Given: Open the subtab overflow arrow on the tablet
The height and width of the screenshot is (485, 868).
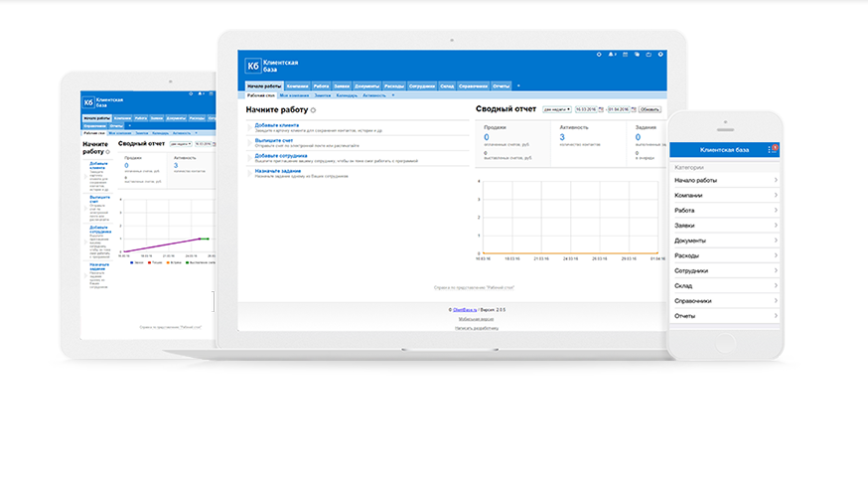Looking at the screenshot, I should pyautogui.click(x=196, y=133).
